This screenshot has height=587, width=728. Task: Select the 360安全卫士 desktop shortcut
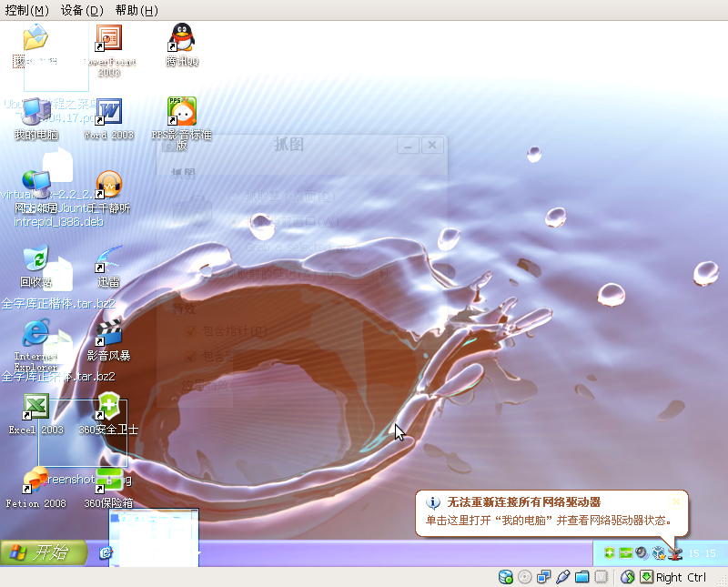[x=109, y=414]
